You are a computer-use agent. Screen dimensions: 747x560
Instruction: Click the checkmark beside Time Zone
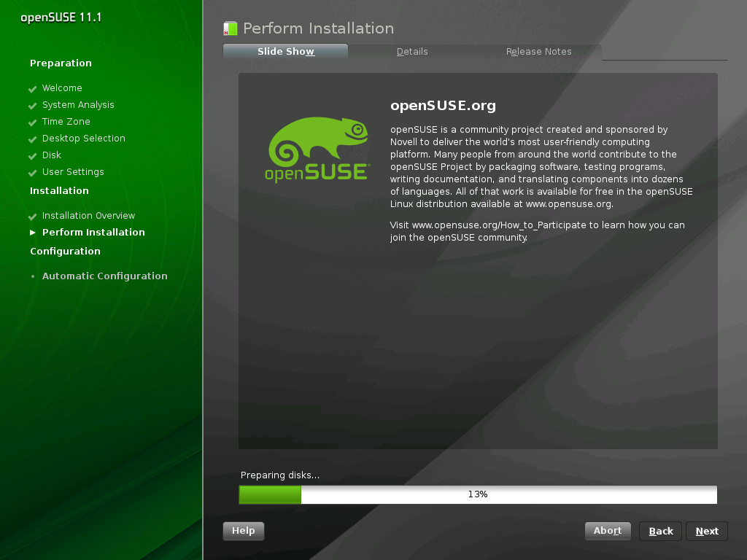point(32,122)
